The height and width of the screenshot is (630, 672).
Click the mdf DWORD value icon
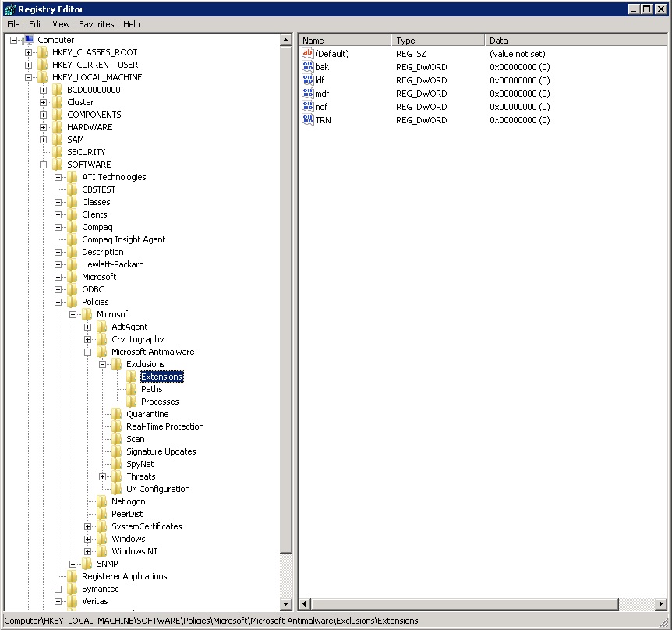coord(307,94)
